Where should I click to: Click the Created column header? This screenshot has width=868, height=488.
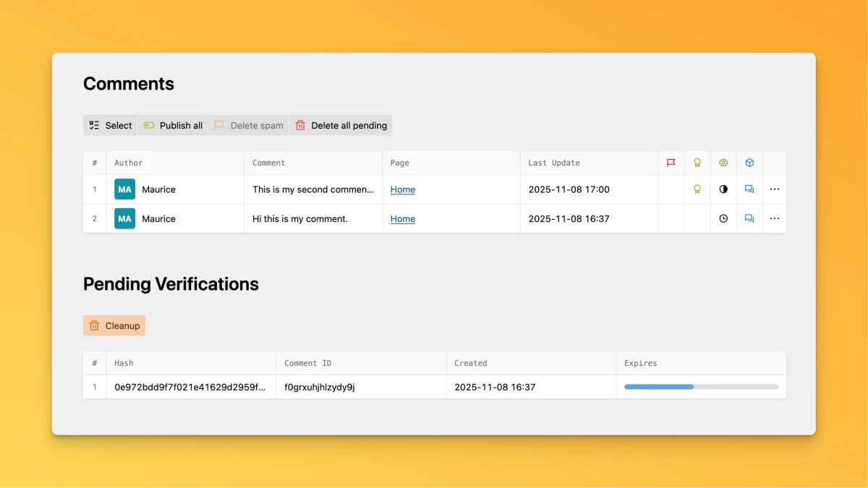tap(471, 363)
